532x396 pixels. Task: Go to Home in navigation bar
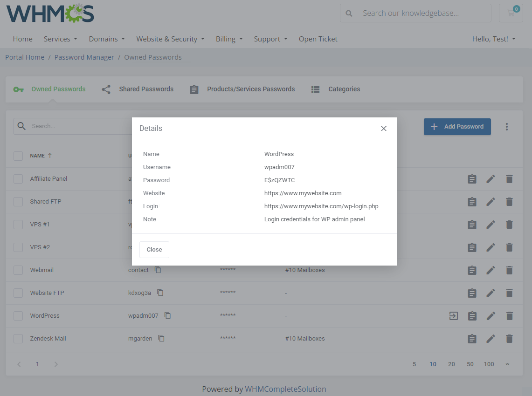(x=23, y=39)
